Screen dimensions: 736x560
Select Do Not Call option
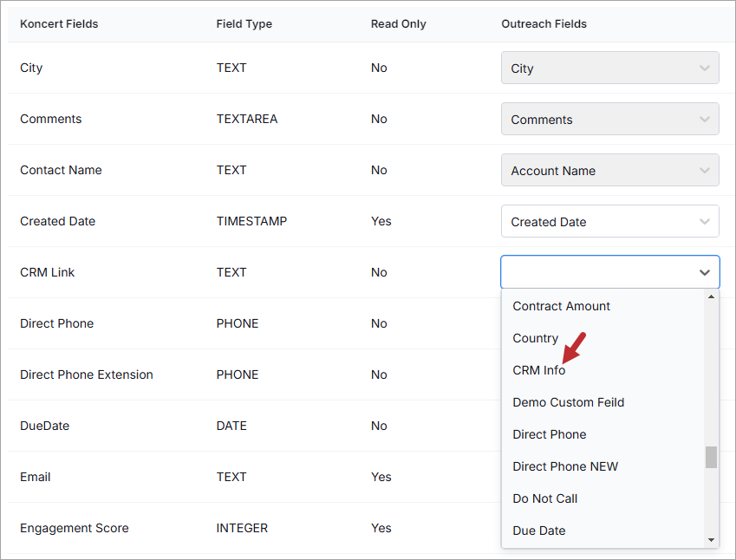pos(545,498)
